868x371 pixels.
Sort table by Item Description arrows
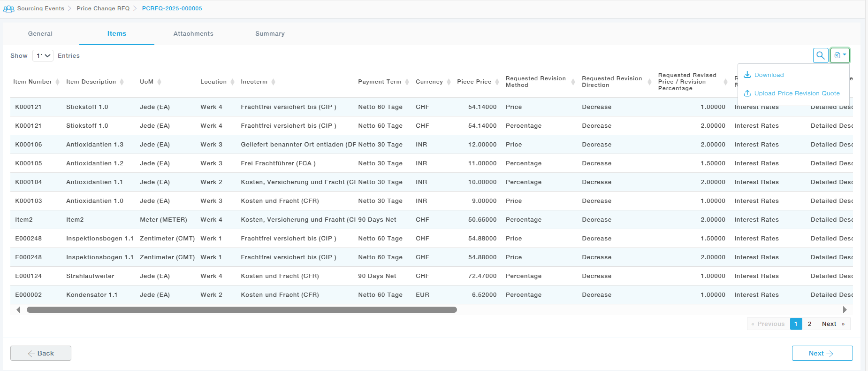tap(122, 82)
